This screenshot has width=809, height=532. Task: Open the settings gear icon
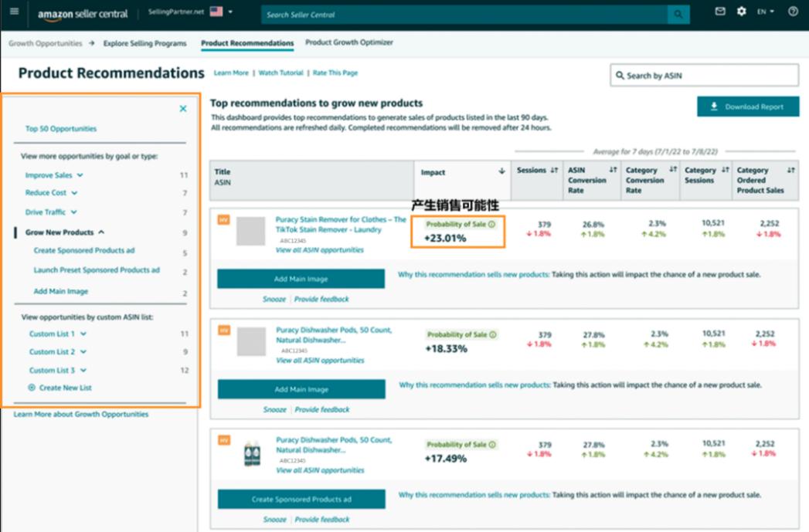(742, 11)
